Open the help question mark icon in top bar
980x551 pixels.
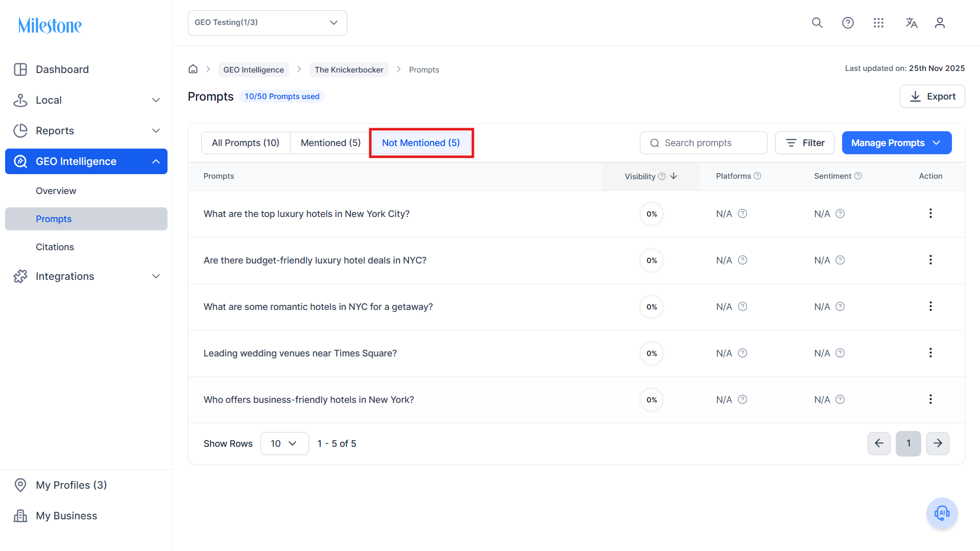click(848, 23)
